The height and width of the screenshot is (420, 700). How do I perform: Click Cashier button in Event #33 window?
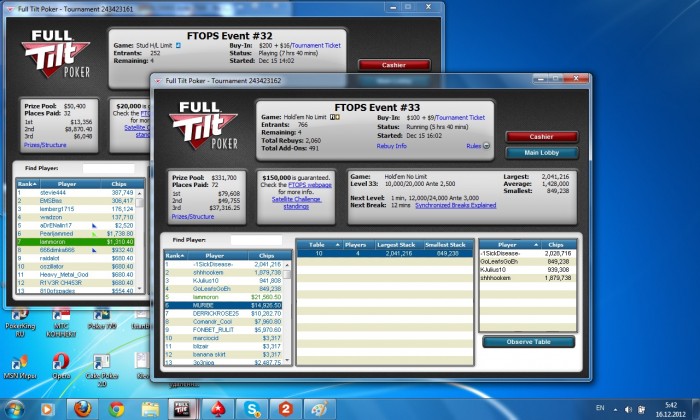point(542,137)
